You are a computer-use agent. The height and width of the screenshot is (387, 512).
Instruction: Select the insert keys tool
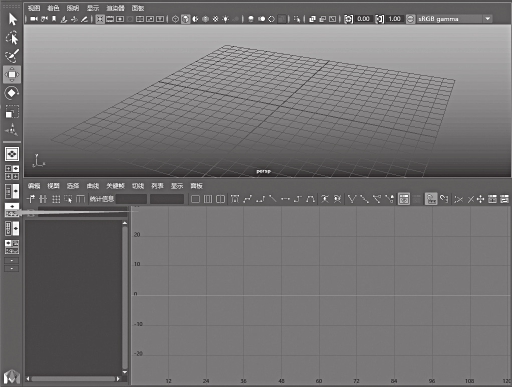pos(43,199)
